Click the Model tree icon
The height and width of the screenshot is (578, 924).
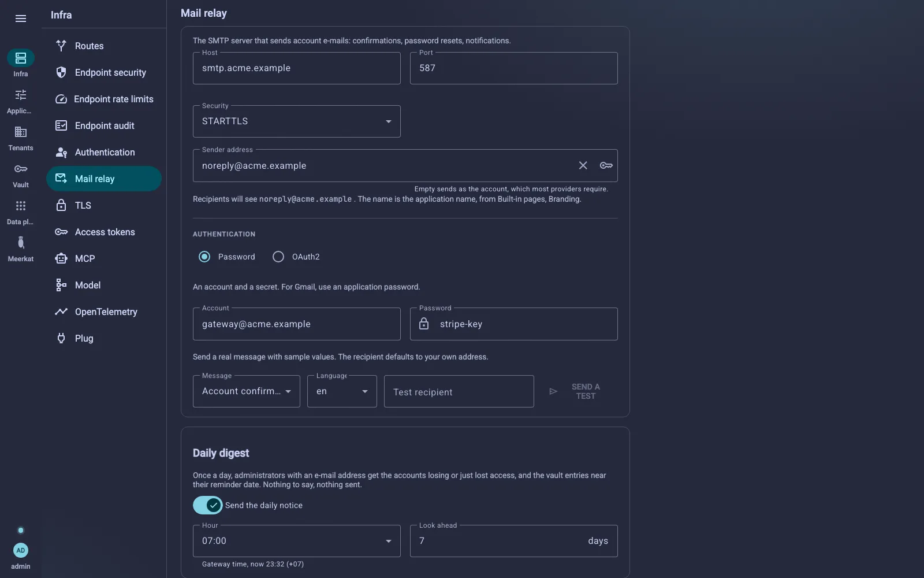(x=61, y=285)
